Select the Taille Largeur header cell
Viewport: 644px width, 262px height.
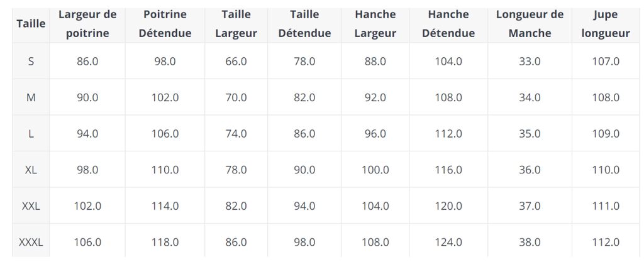click(236, 24)
